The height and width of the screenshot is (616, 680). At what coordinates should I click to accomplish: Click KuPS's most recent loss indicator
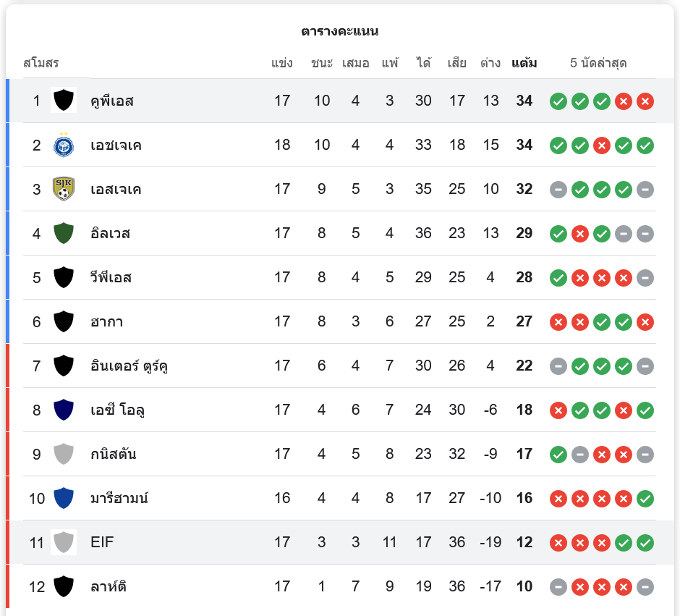(x=645, y=101)
